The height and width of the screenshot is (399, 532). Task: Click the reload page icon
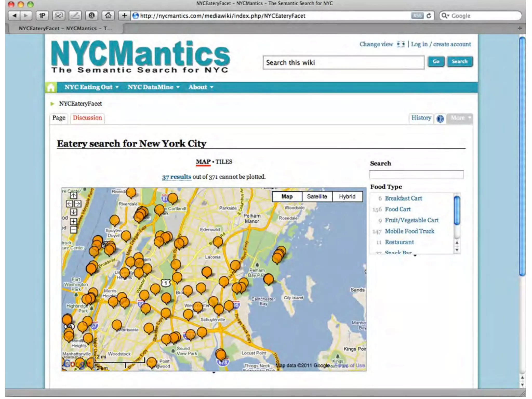point(429,16)
